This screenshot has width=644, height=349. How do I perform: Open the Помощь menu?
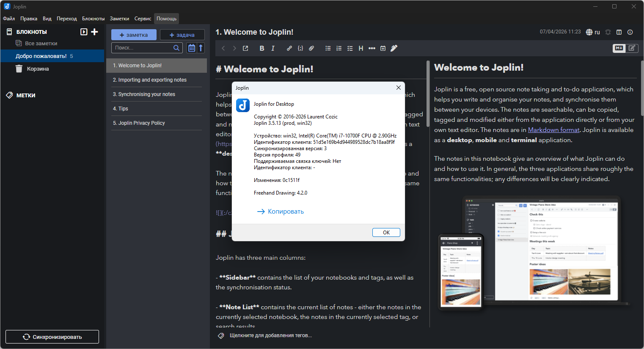167,19
